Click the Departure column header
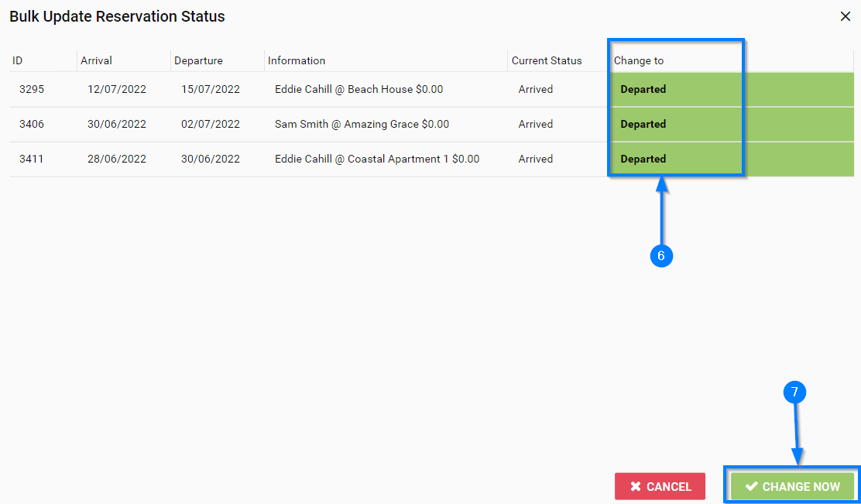The height and width of the screenshot is (504, 861). (198, 60)
